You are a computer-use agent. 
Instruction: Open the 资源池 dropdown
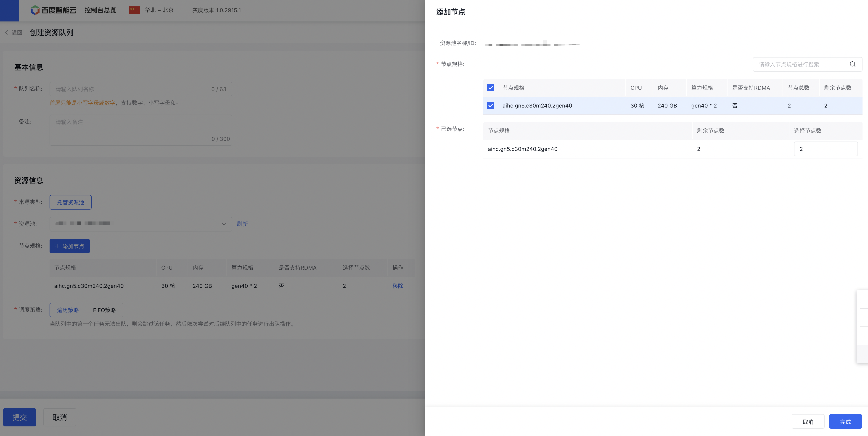tap(141, 224)
